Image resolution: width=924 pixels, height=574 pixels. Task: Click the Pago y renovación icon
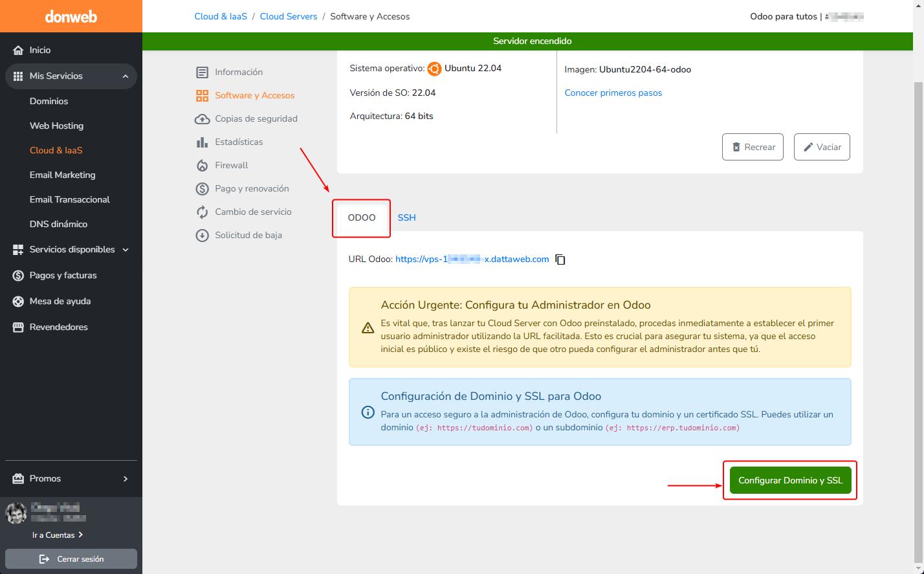coord(203,188)
